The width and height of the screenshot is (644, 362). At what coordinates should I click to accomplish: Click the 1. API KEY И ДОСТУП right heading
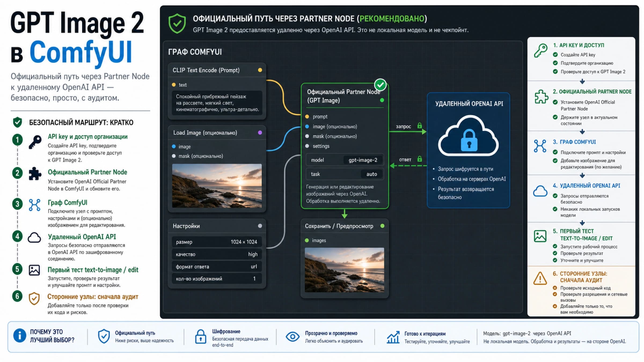coord(578,45)
